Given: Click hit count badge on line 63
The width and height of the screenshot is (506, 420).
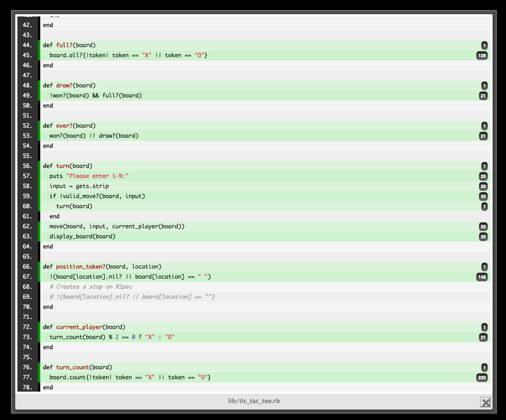Looking at the screenshot, I should tap(483, 237).
